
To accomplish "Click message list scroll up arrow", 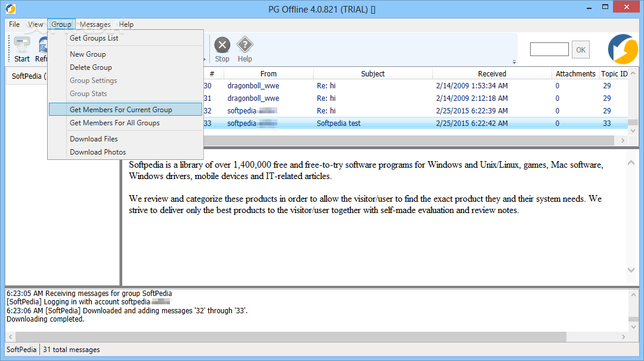I will [633, 73].
